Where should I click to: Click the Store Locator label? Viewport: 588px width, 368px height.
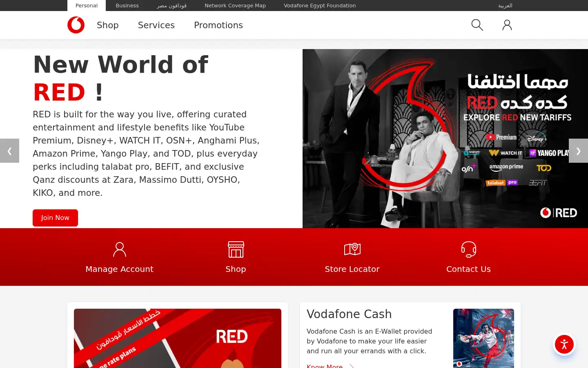pos(352,269)
